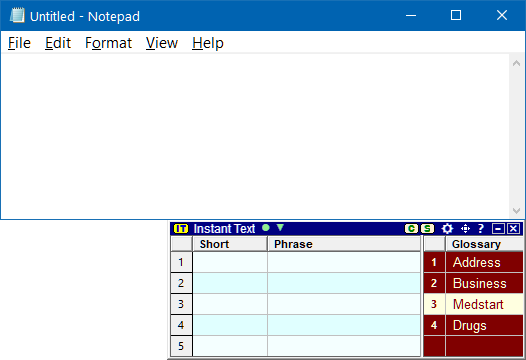Click the green circle status indicator
Viewport: 526px width, 360px height.
click(266, 228)
